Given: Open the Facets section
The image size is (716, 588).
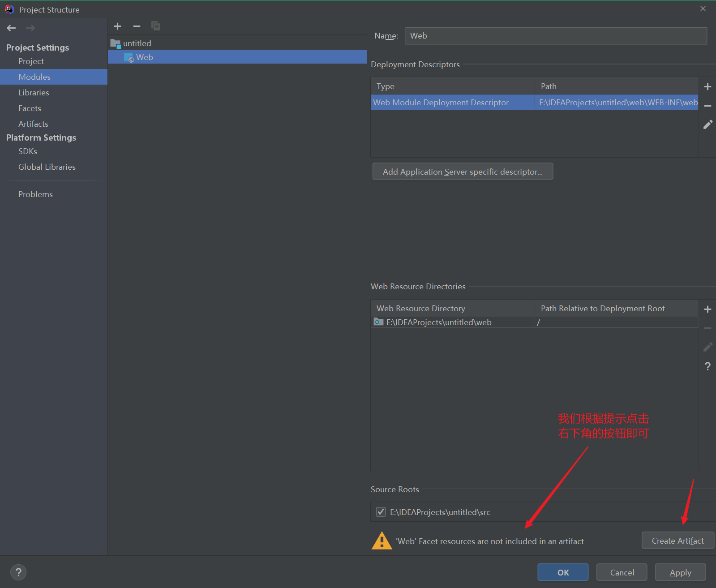Looking at the screenshot, I should (x=30, y=108).
